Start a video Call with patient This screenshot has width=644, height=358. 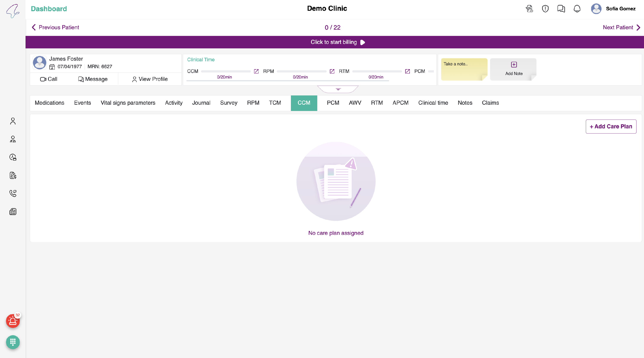pyautogui.click(x=49, y=79)
